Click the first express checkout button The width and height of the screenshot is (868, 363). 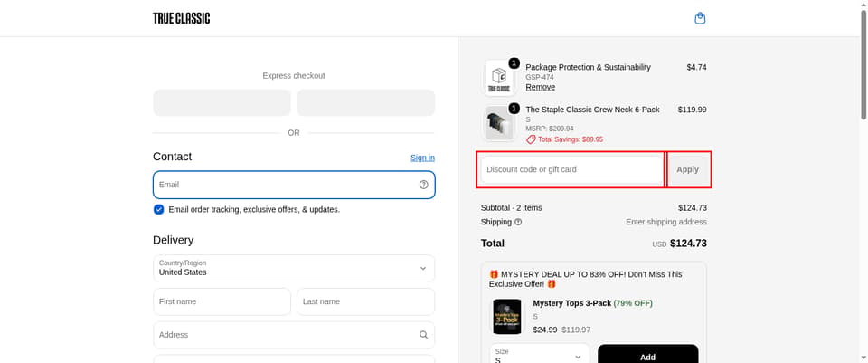pyautogui.click(x=222, y=102)
